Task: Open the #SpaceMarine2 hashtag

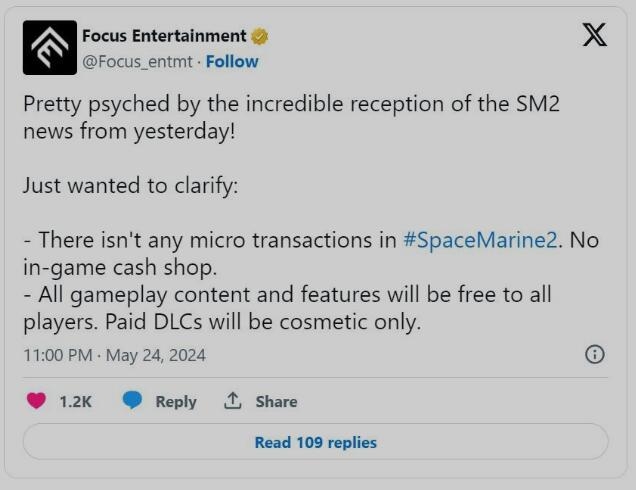Action: (x=480, y=240)
